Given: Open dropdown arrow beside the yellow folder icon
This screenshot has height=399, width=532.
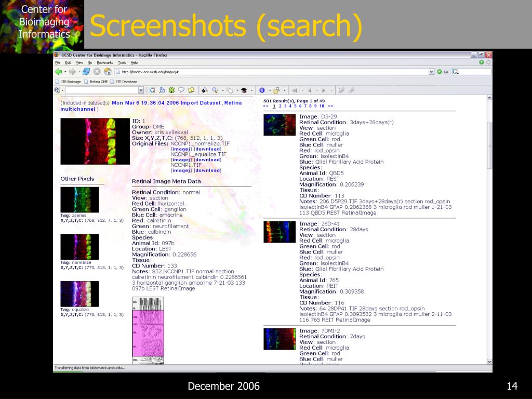Looking at the screenshot, I should pyautogui.click(x=284, y=90).
